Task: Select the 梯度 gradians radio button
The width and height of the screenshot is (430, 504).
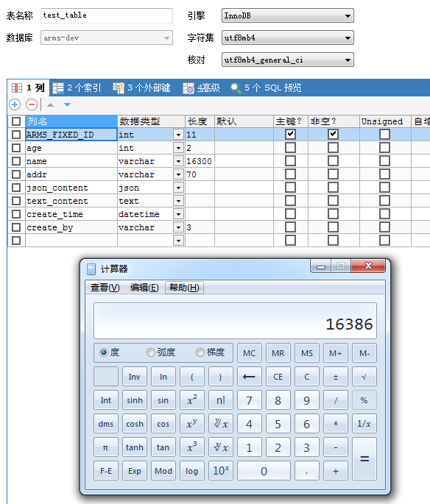Action: pyautogui.click(x=200, y=352)
